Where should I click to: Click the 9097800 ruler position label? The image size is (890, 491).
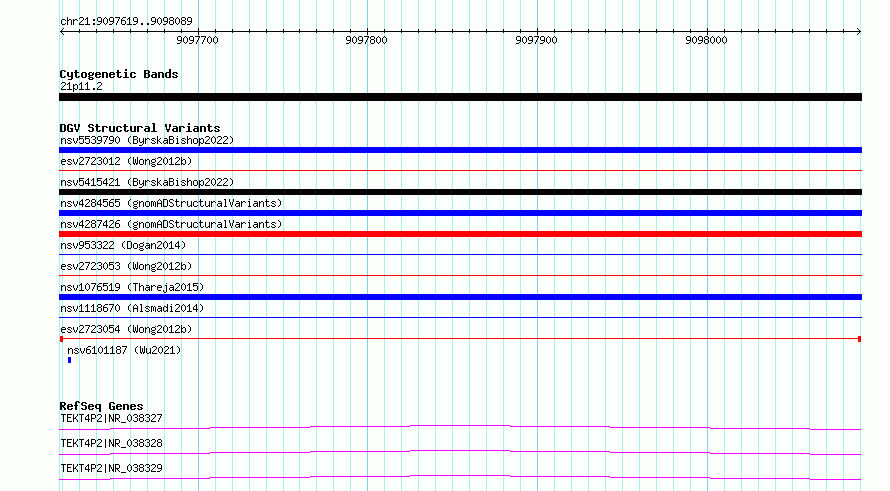click(366, 40)
